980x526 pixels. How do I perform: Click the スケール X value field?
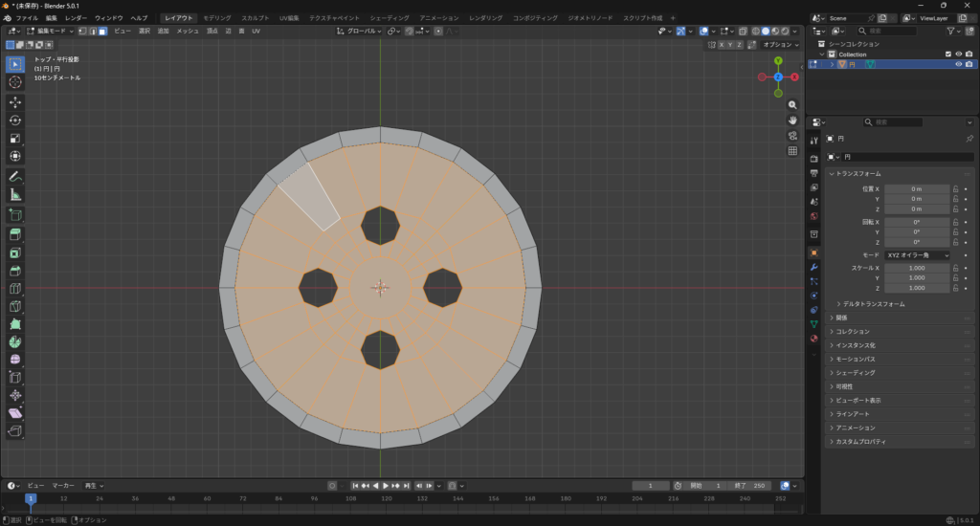916,268
